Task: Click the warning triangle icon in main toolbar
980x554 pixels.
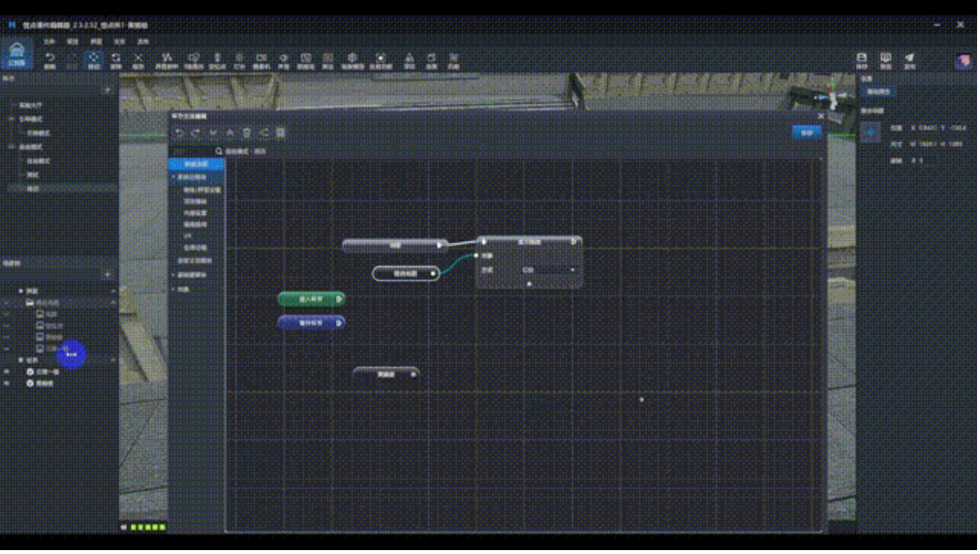Action: 409,59
